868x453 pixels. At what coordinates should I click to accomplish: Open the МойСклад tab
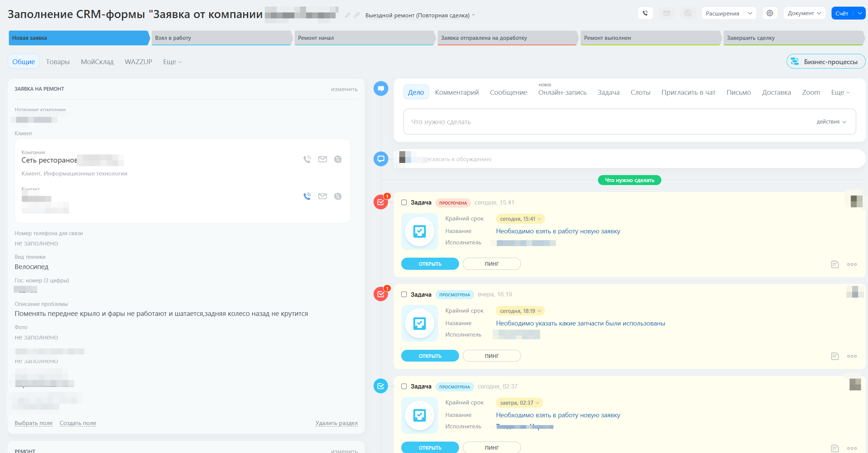pyautogui.click(x=97, y=62)
